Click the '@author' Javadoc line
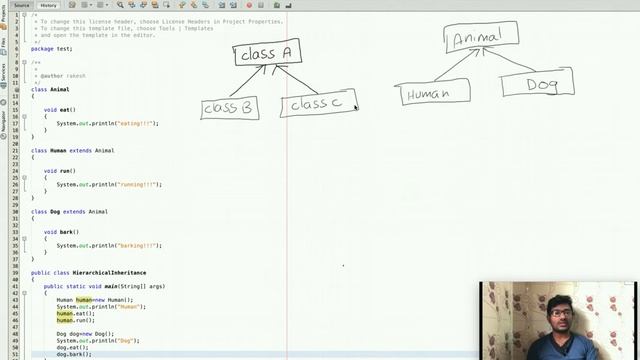This screenshot has width=640, height=360. click(60, 76)
